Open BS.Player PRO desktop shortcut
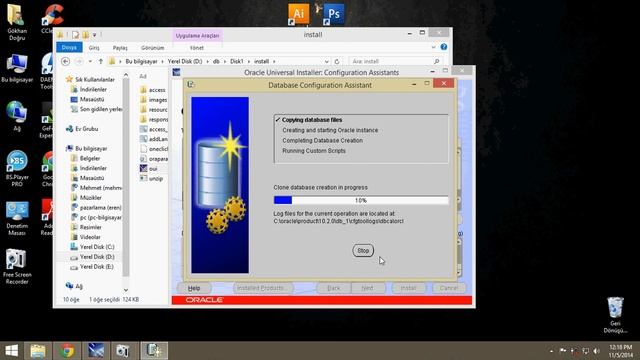640x360 pixels. 17,169
